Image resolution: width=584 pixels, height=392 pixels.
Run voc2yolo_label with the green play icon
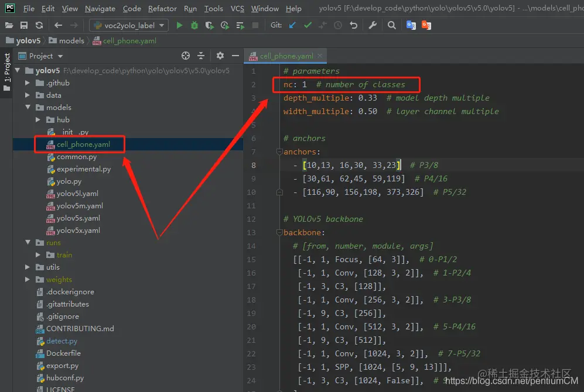coord(179,25)
